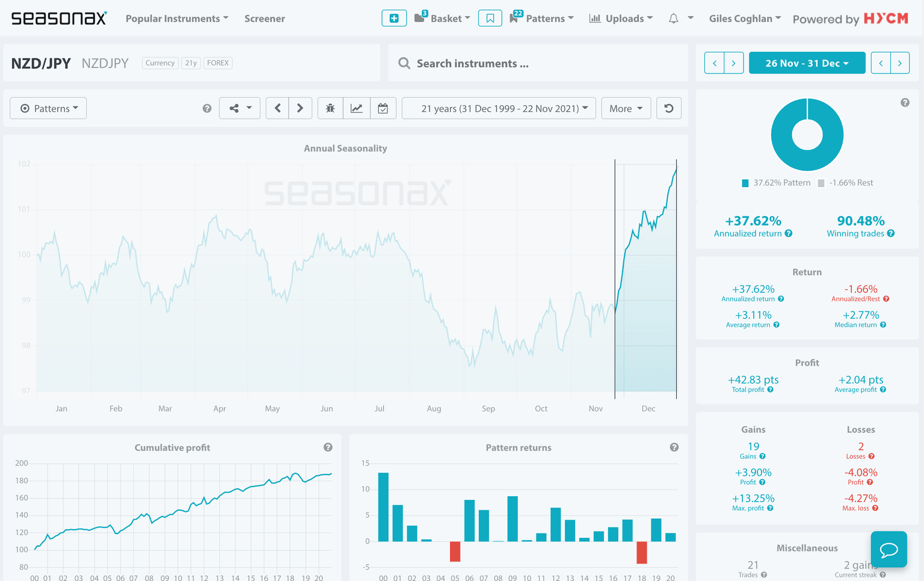Viewport: 924px width, 581px height.
Task: Click the Currency tag
Action: click(x=160, y=63)
